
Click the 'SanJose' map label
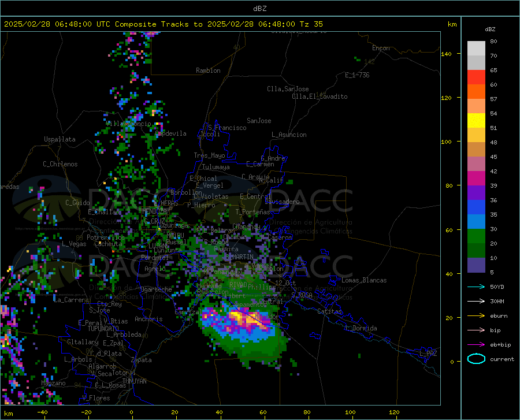(x=259, y=121)
